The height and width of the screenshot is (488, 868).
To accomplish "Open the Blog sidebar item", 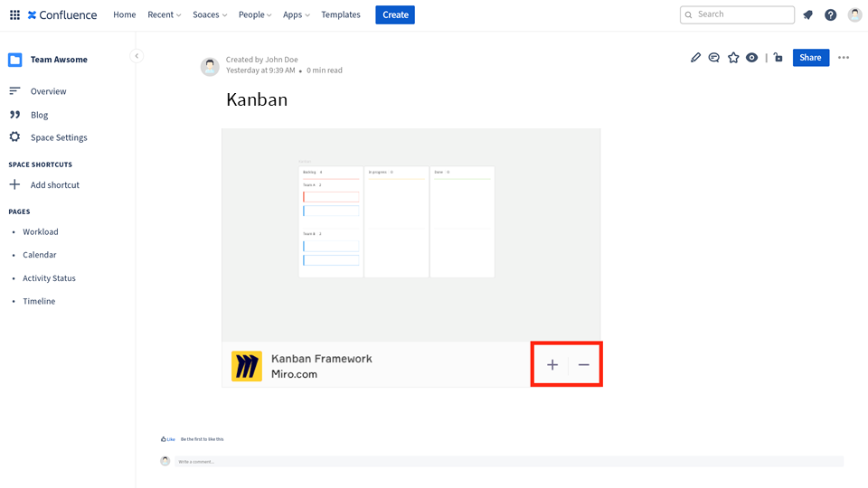I will coord(39,115).
